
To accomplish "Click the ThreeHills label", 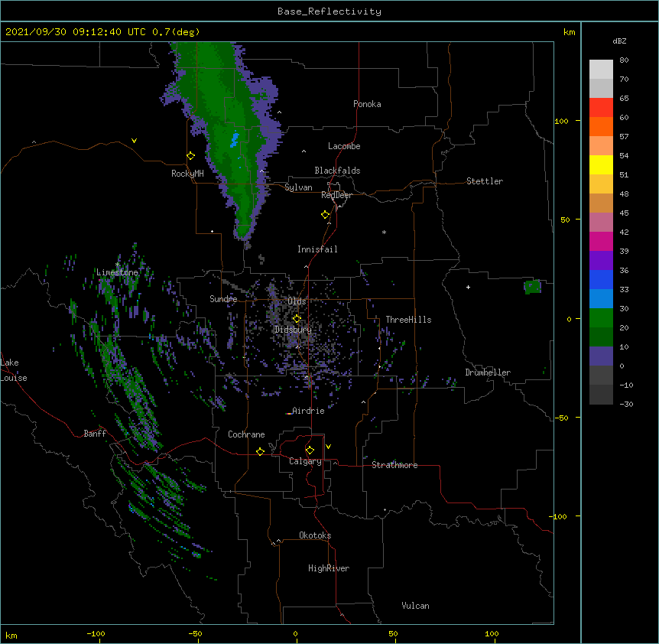I will pyautogui.click(x=408, y=320).
